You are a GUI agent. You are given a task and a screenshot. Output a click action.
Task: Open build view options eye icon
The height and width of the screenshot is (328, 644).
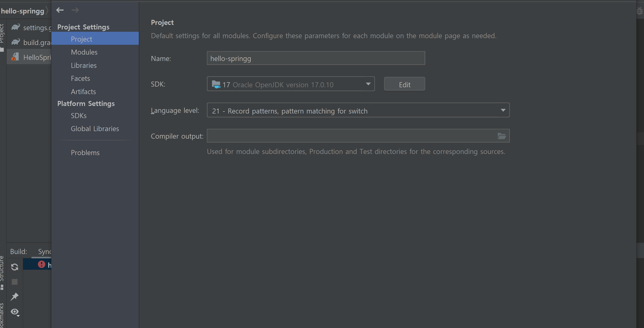[x=15, y=312]
